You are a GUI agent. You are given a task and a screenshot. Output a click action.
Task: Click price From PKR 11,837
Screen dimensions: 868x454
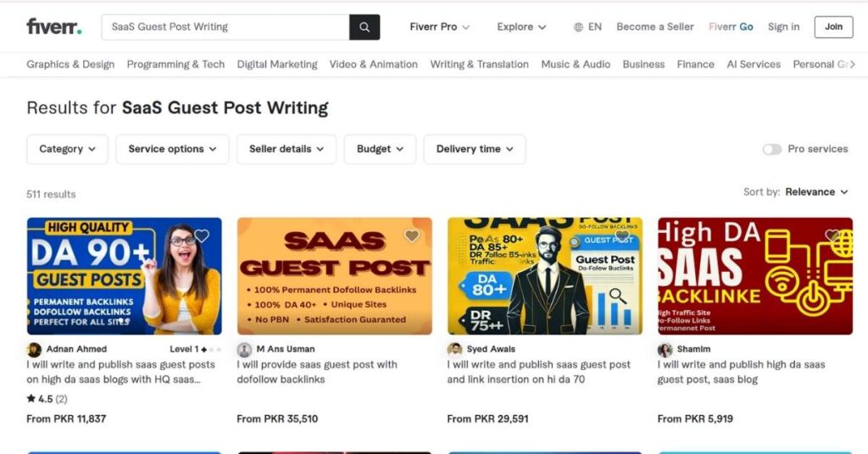pos(66,419)
